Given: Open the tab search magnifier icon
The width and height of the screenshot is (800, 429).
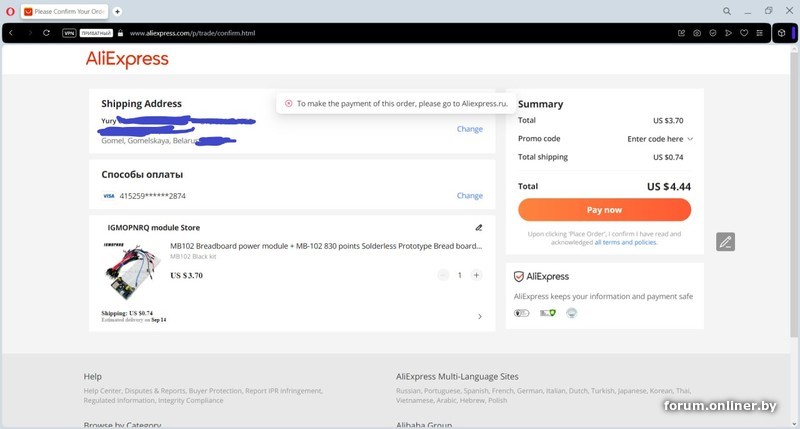Looking at the screenshot, I should point(727,11).
